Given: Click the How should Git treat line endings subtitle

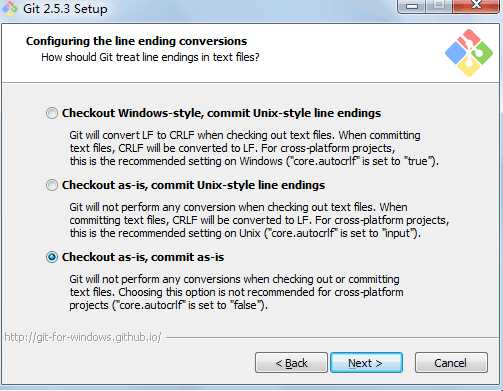Looking at the screenshot, I should click(150, 57).
